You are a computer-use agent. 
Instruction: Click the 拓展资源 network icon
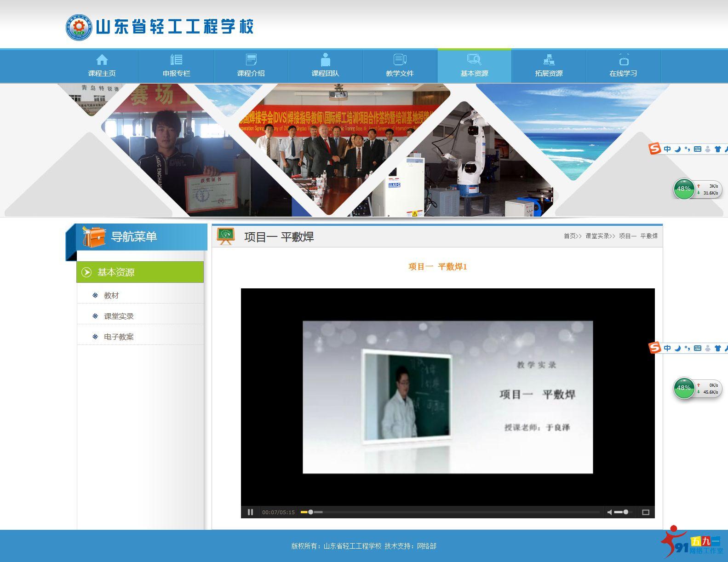tap(549, 60)
